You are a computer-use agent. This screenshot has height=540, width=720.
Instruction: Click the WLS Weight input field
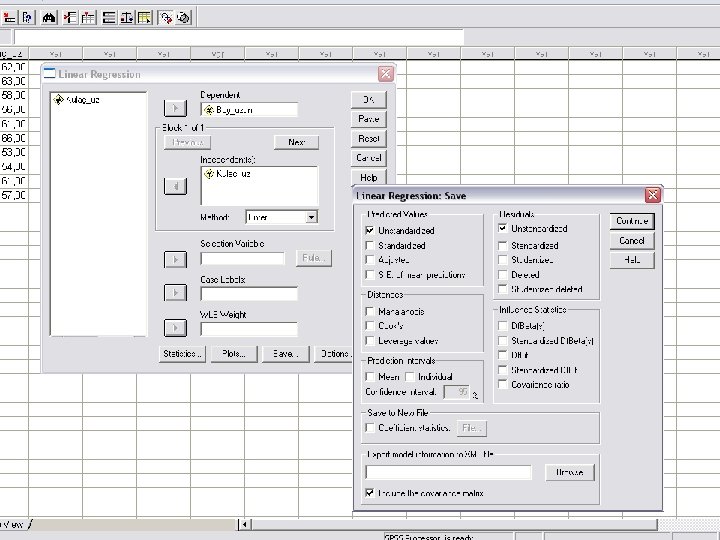(x=249, y=328)
